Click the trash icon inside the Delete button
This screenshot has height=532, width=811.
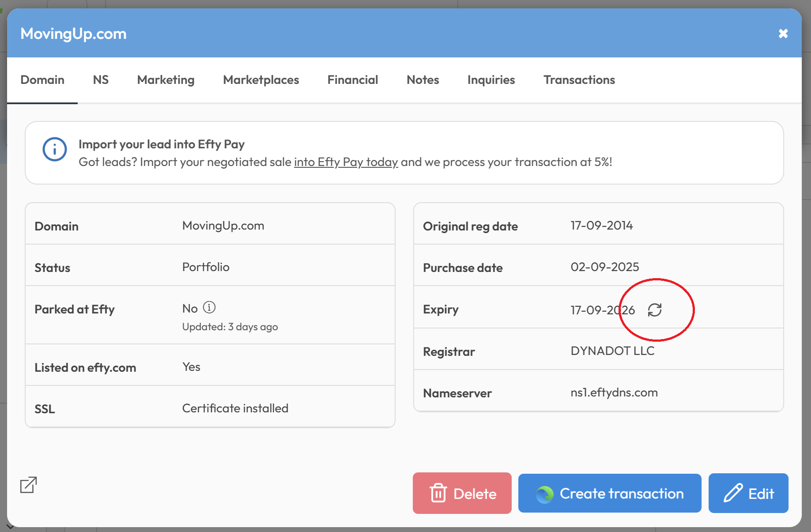coord(438,493)
